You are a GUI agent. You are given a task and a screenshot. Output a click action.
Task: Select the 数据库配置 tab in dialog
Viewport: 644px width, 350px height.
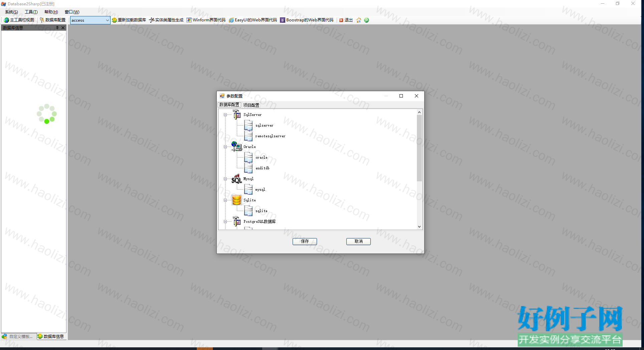[x=229, y=105]
